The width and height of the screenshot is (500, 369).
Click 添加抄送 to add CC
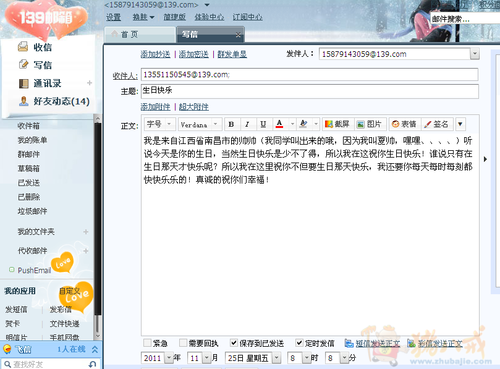pos(155,54)
